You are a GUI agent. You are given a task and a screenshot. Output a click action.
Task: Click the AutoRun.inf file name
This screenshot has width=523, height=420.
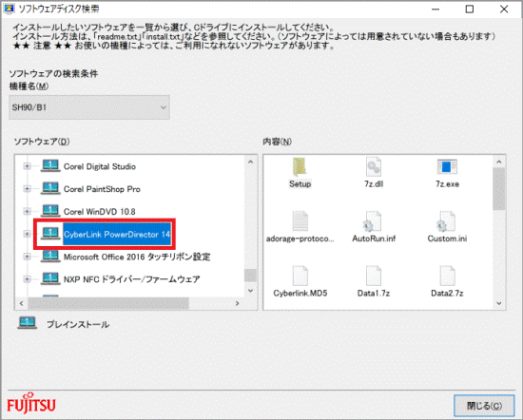(374, 239)
